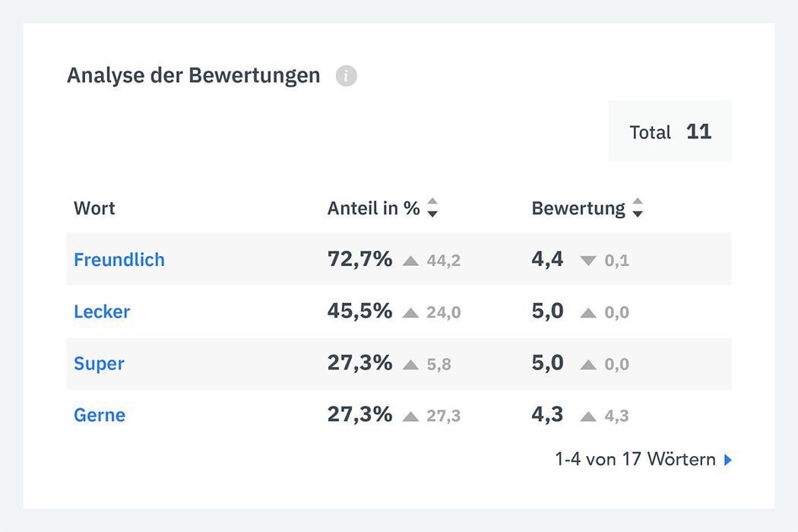Screen dimensions: 798x532
Task: Click the Bewertung column header label
Action: pos(578,208)
